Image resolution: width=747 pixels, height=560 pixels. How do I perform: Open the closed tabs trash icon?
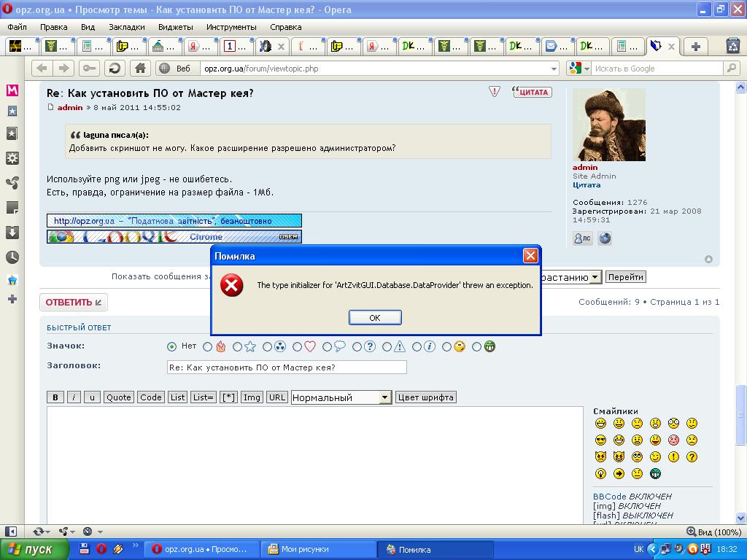[732, 46]
